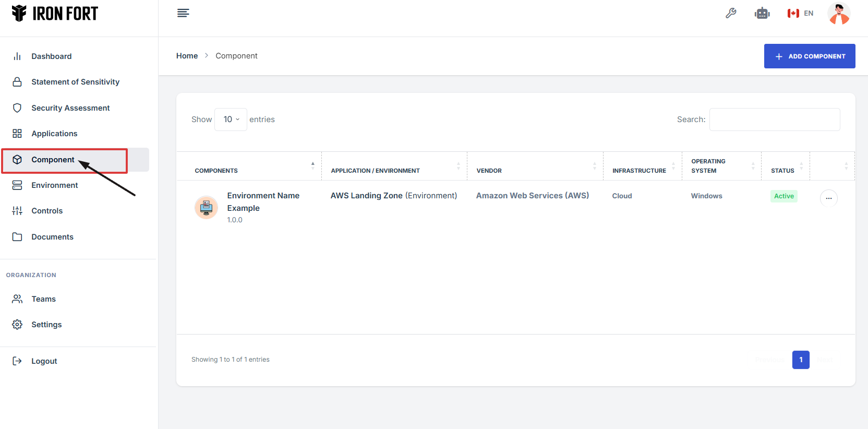Open Statement of Sensitivity page
Viewport: 868px width, 429px height.
click(x=75, y=82)
